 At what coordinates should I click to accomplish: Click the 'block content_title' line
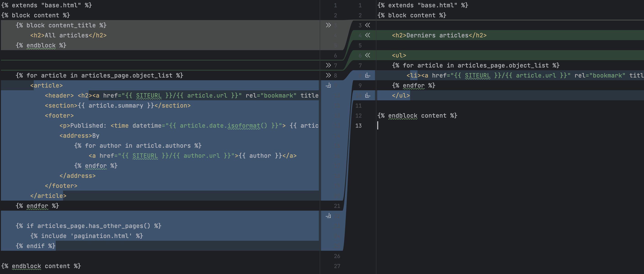61,25
